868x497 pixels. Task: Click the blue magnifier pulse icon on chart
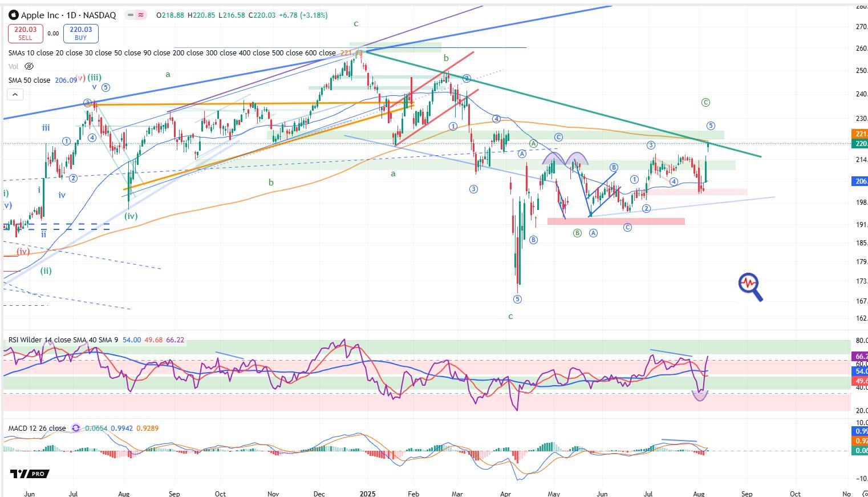tap(751, 286)
